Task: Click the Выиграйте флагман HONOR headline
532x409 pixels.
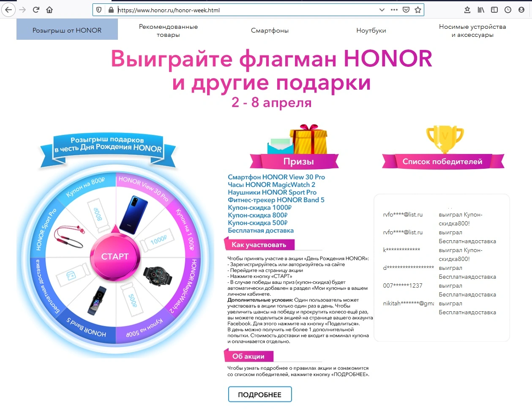Action: click(x=272, y=59)
